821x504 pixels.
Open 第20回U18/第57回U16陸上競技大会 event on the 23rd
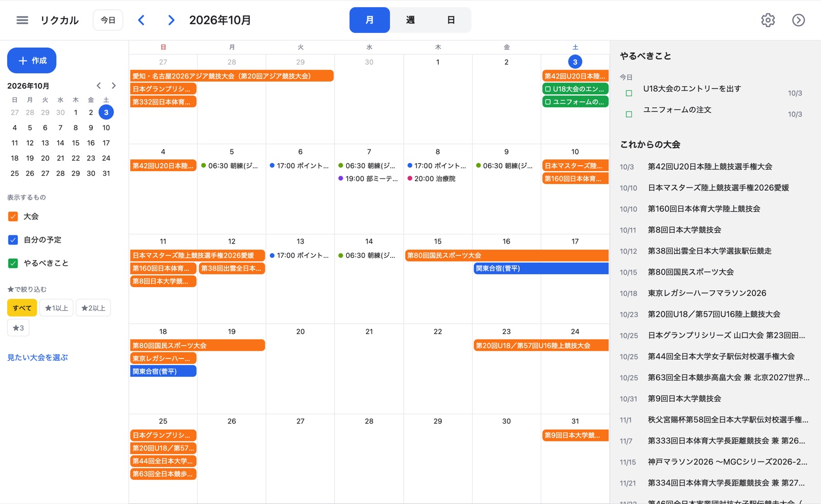coord(541,346)
